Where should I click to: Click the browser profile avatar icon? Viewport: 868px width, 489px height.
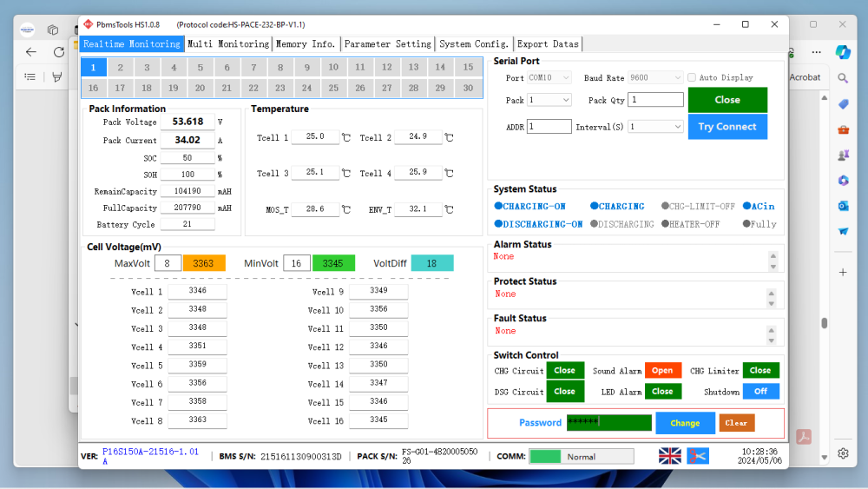(27, 30)
